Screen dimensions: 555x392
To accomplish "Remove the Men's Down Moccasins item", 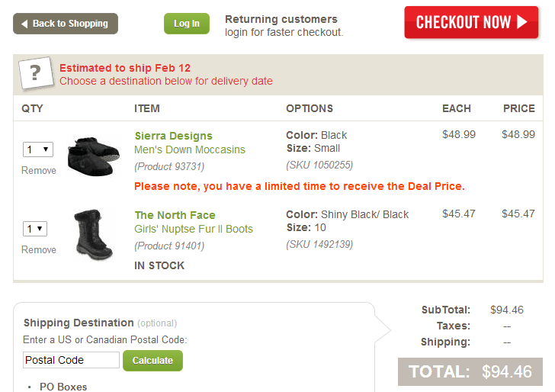I will (39, 170).
